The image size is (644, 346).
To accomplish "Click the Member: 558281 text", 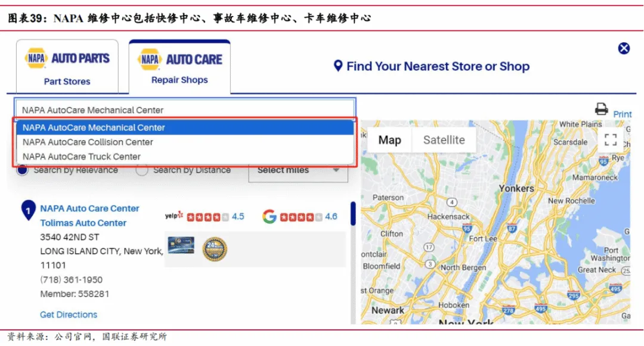I will [x=75, y=294].
